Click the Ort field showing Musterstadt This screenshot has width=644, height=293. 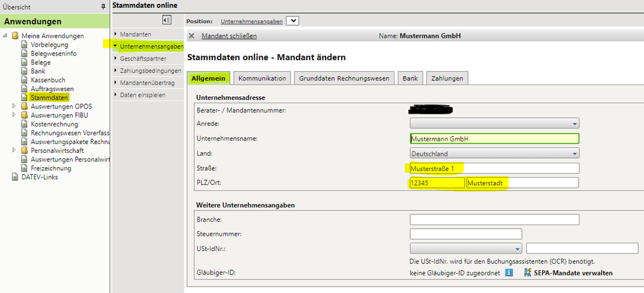tap(523, 183)
